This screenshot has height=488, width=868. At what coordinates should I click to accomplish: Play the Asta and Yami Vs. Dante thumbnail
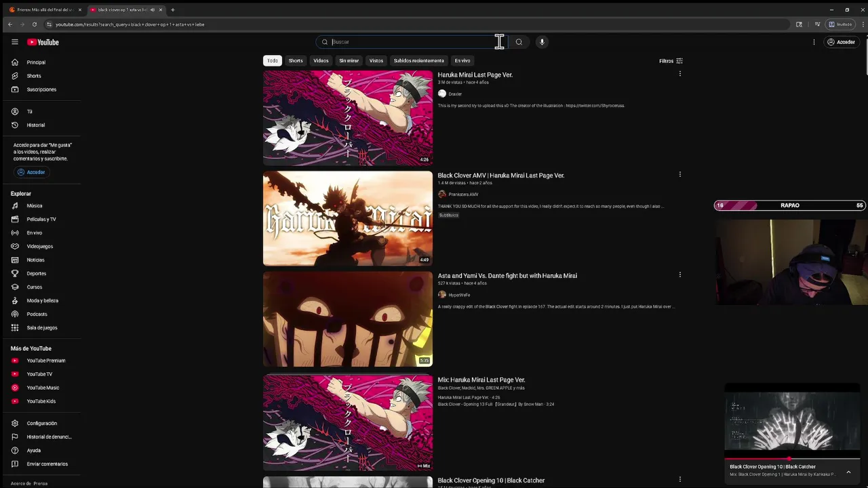point(347,319)
